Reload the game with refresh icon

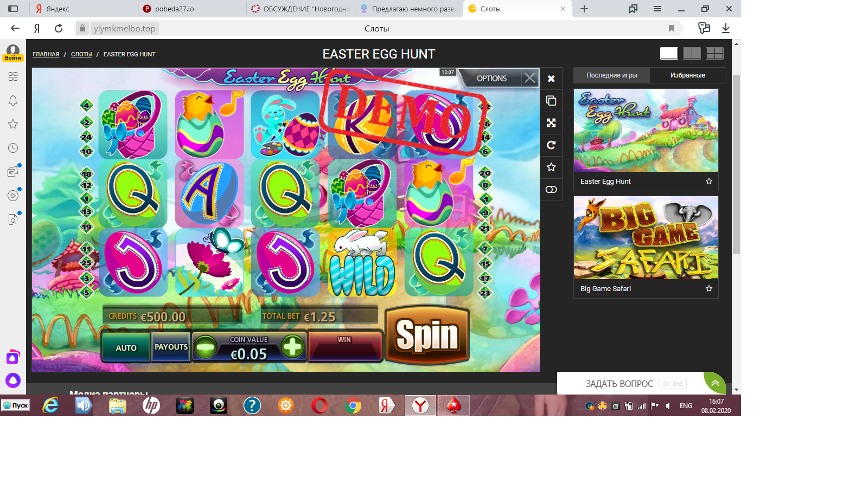pyautogui.click(x=551, y=145)
